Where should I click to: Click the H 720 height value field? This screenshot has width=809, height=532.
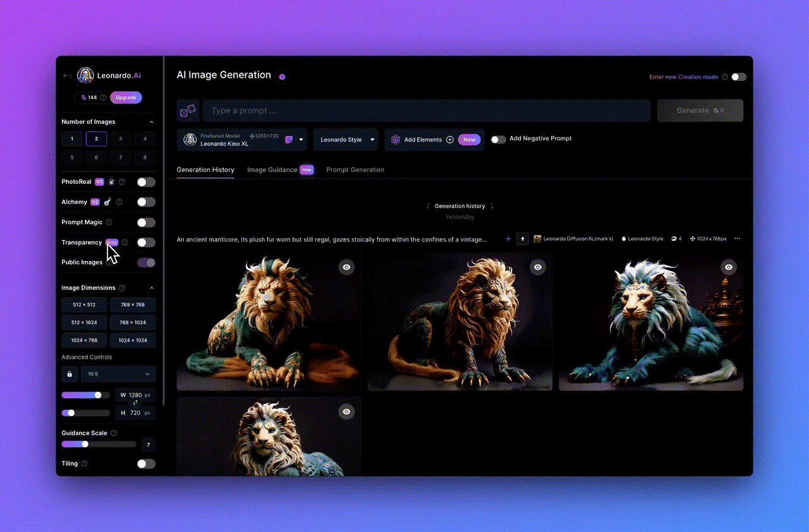(x=135, y=413)
